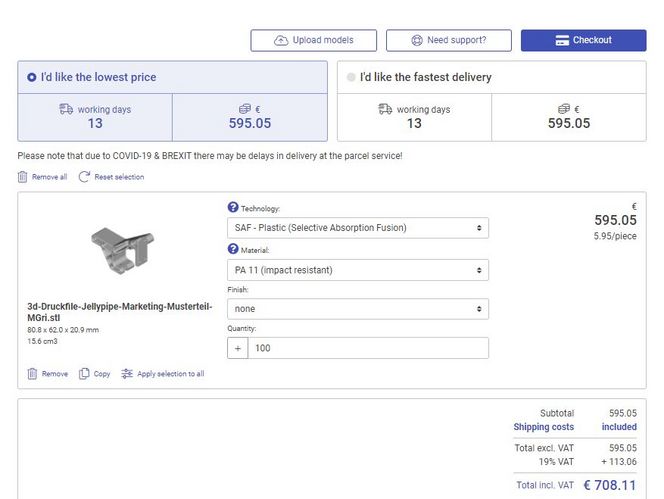664x499 pixels.
Task: Click the Remove all trash icon
Action: tap(23, 177)
